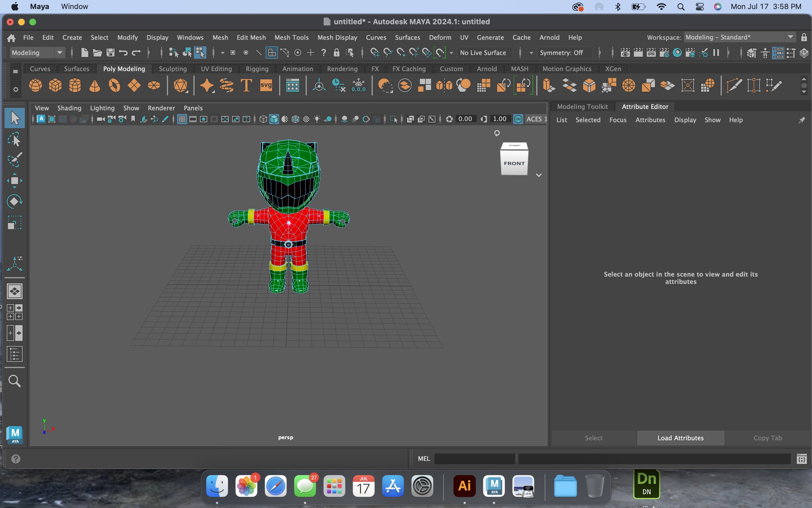
Task: Create a polygon cylinder from the shelf
Action: [75, 85]
